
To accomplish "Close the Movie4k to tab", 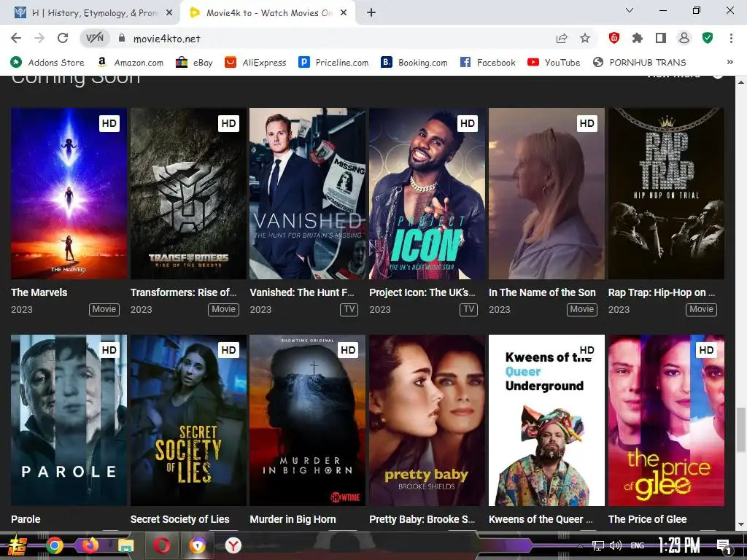I will pos(344,13).
